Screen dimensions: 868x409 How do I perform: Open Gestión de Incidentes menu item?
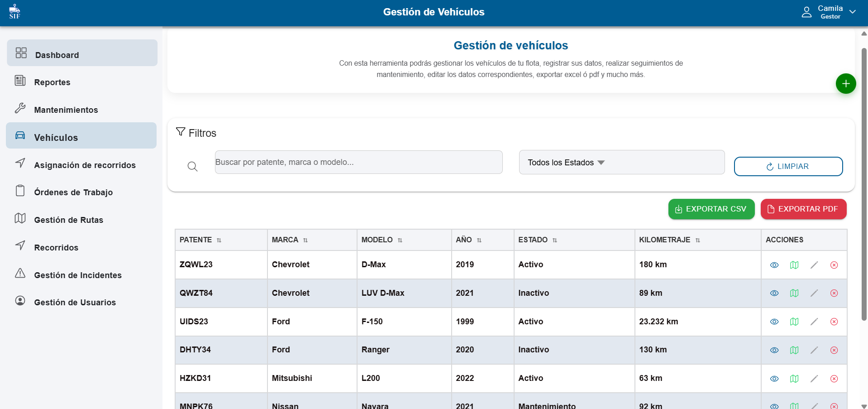tap(78, 275)
